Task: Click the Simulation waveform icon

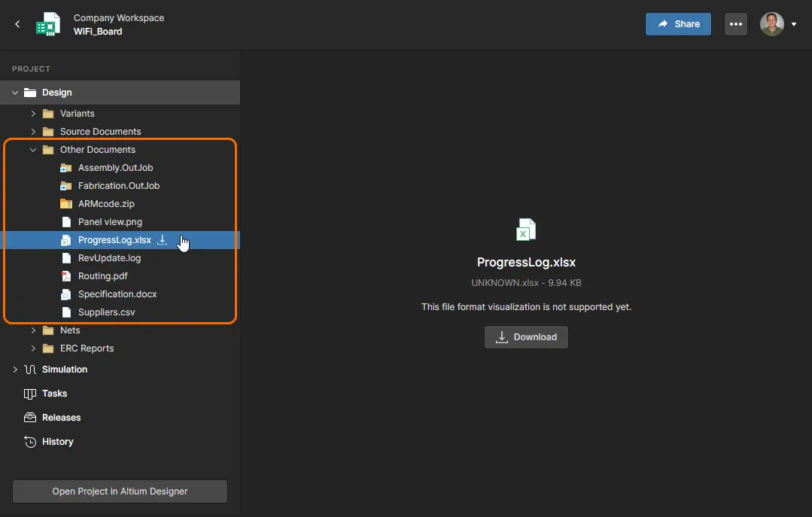Action: pyautogui.click(x=30, y=370)
